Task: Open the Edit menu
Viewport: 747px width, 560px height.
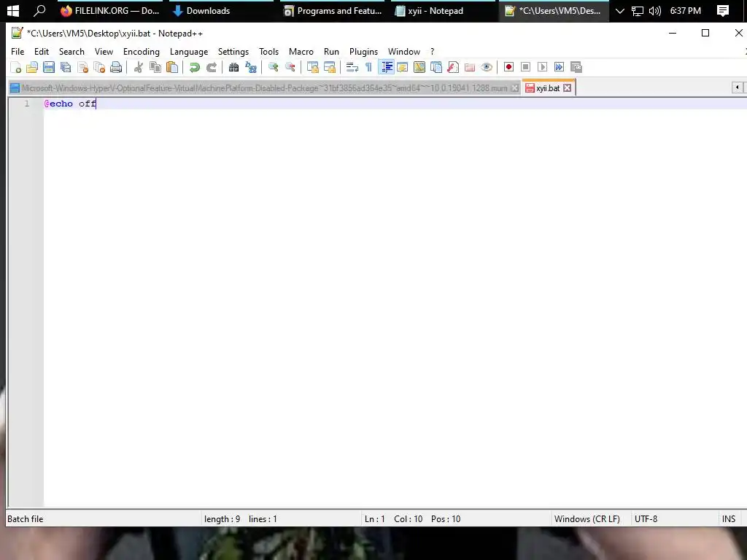Action: coord(42,52)
